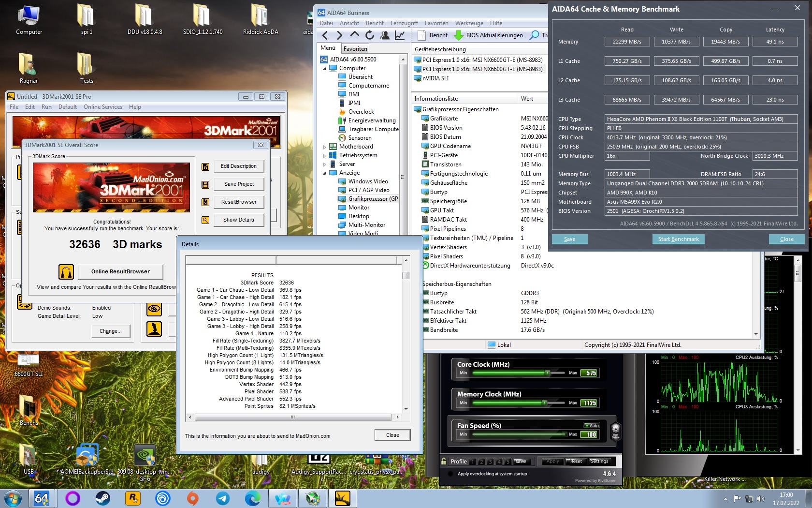This screenshot has width=812, height=508.
Task: Close the Details dialog via Close button
Action: (x=392, y=435)
